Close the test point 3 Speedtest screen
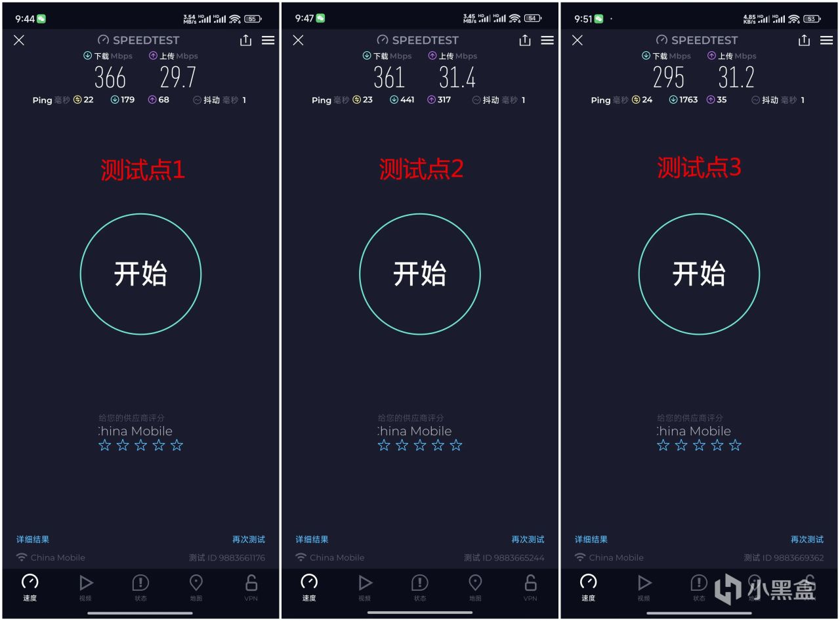Viewport: 840px width, 621px height. tap(577, 40)
